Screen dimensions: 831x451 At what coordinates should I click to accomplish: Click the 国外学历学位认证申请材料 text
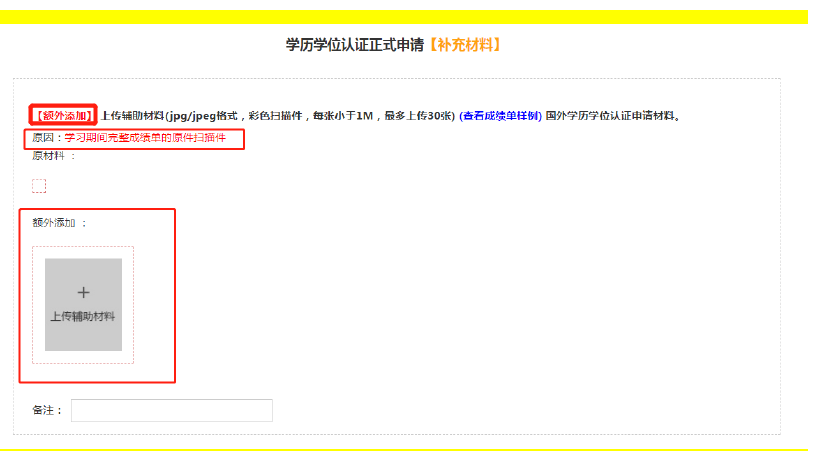pos(612,116)
